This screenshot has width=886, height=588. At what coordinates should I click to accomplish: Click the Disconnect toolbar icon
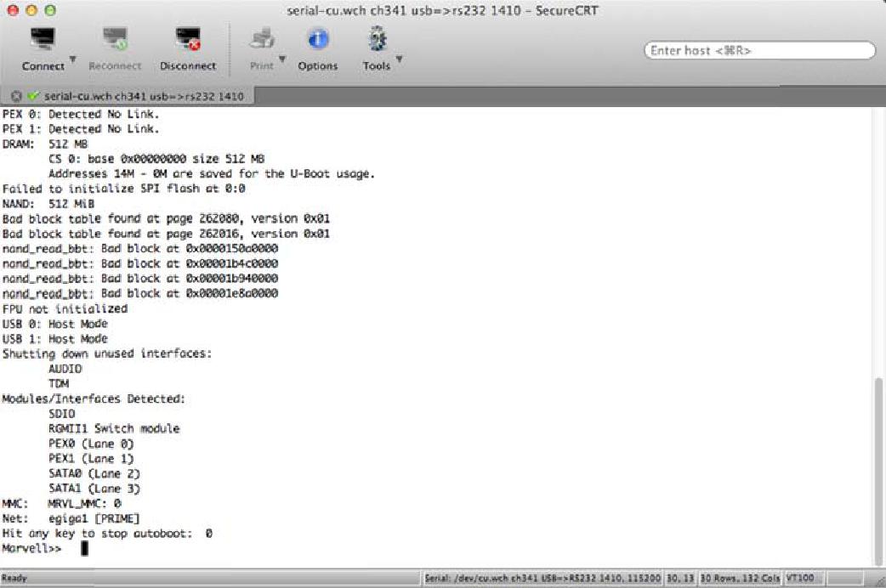click(187, 40)
